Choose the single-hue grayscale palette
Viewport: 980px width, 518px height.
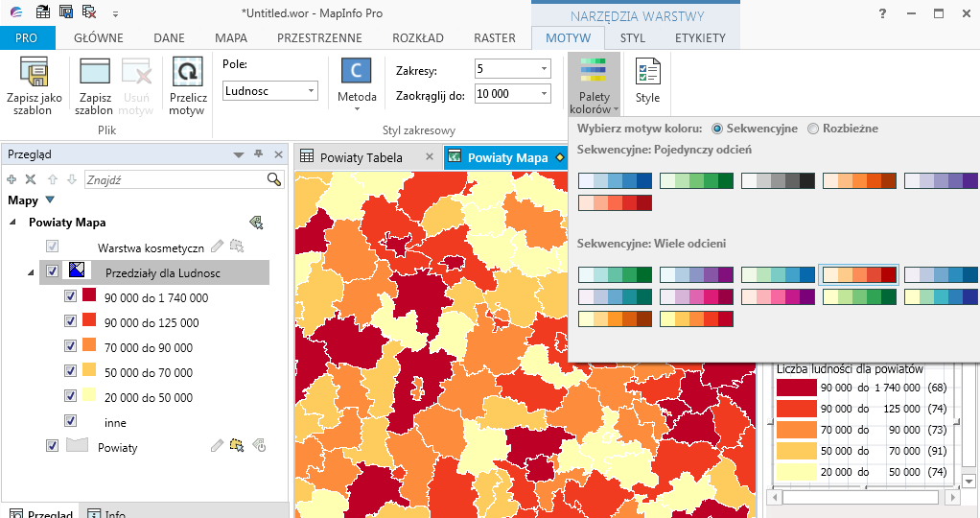[x=778, y=180]
